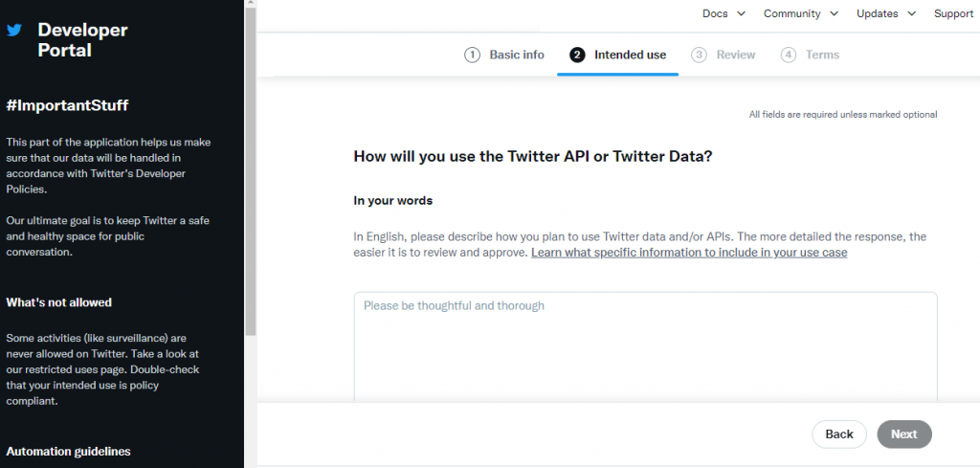The image size is (980, 468).
Task: Click the Next button
Action: click(903, 435)
